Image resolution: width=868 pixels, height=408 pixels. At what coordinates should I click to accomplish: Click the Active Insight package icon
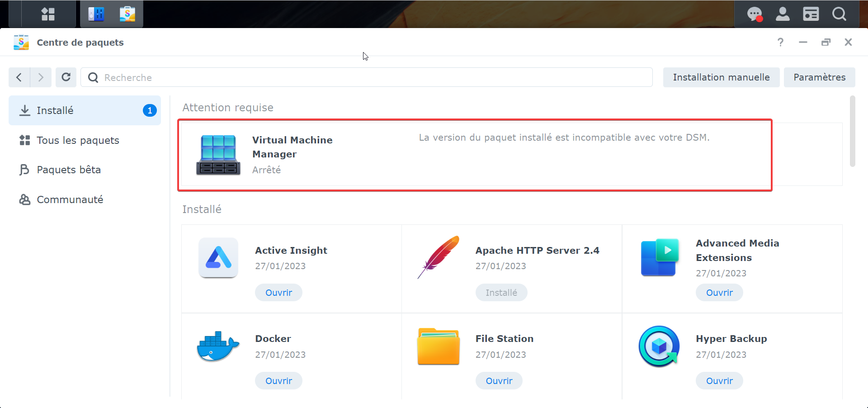[x=218, y=257]
